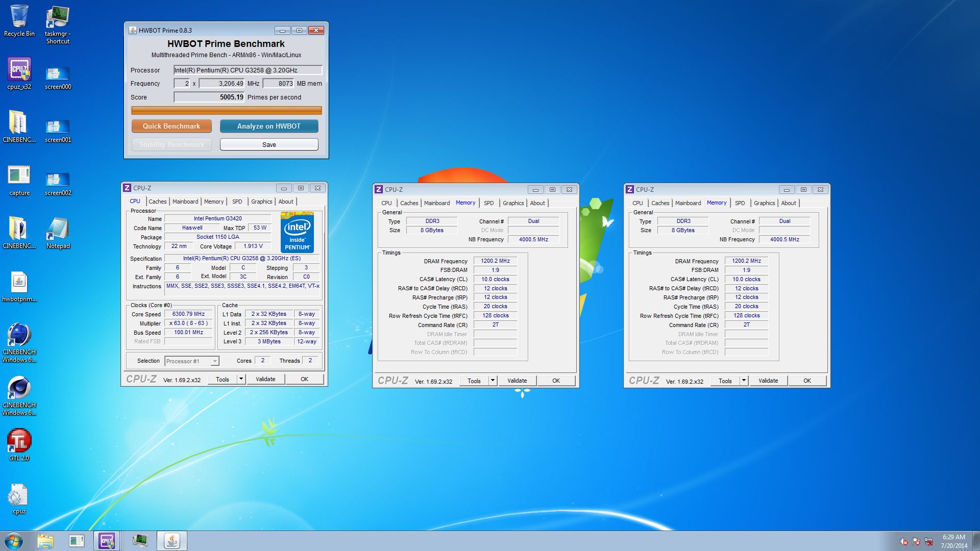Switch to Memory tab in left CPU-Z window
Viewport: 980px width, 551px height.
[214, 202]
